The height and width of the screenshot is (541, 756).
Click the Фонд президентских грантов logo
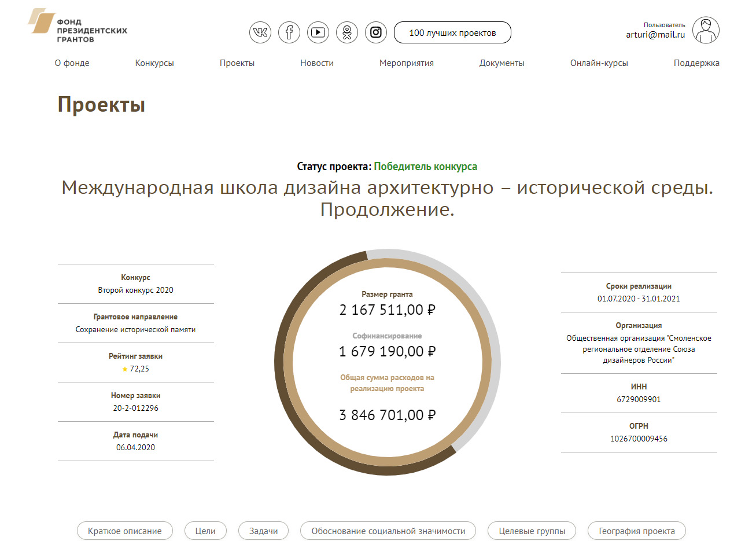[x=77, y=26]
